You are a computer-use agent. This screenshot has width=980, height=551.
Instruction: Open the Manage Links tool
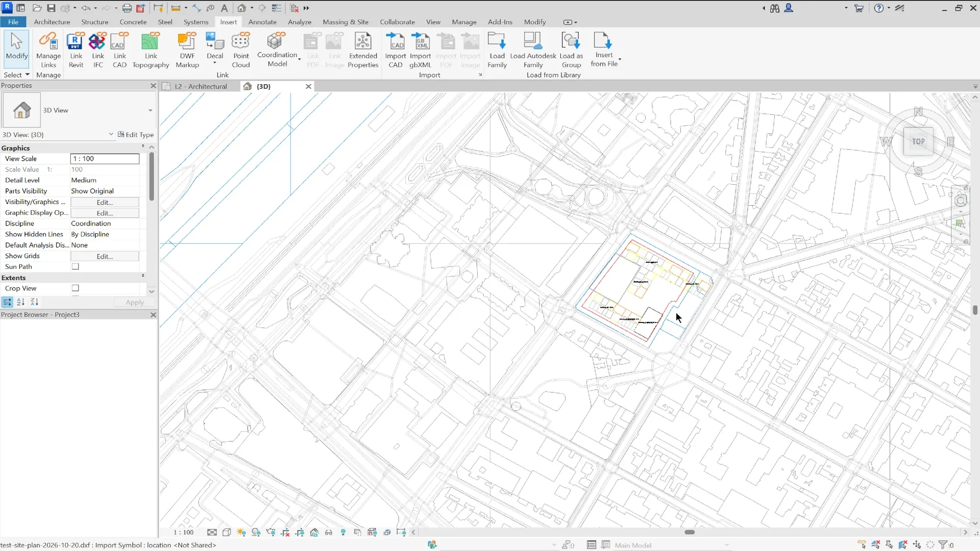pos(48,50)
